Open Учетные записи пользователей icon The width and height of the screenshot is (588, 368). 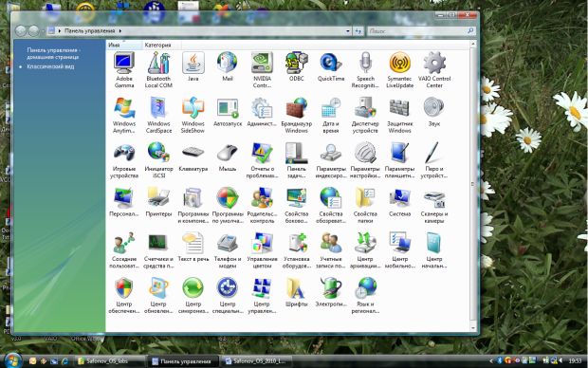331,250
